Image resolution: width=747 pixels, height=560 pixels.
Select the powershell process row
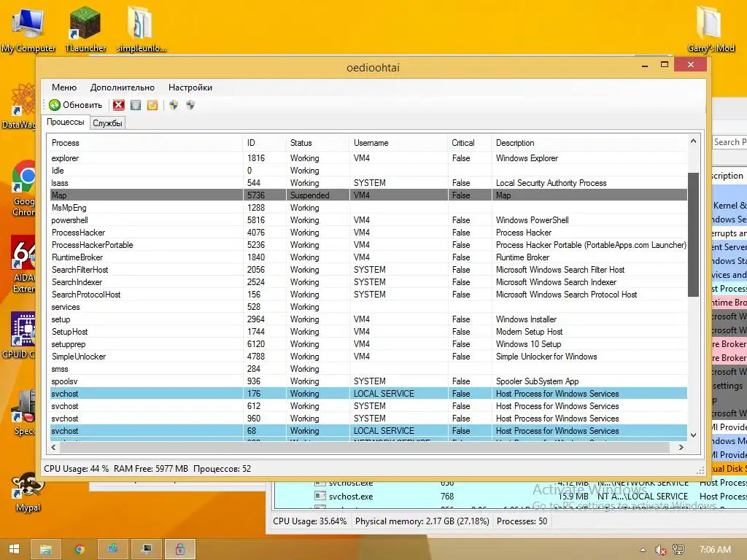pos(368,220)
